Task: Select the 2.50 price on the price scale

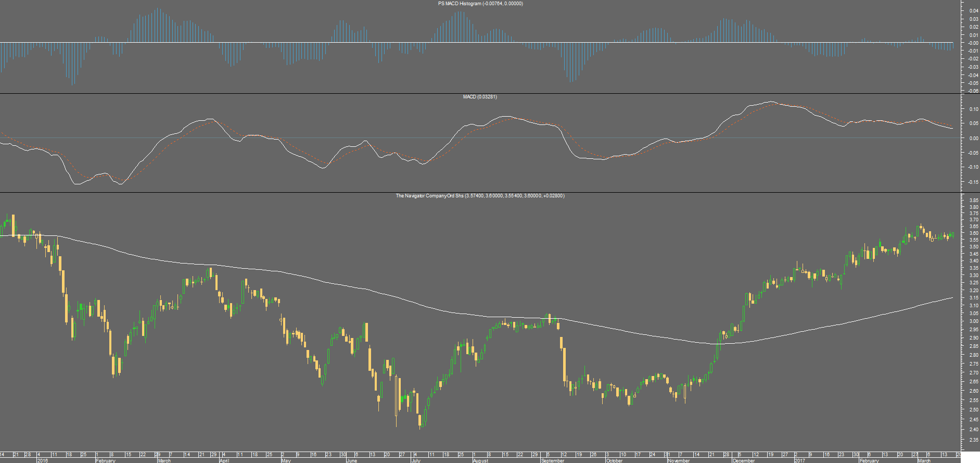Action: coord(974,410)
